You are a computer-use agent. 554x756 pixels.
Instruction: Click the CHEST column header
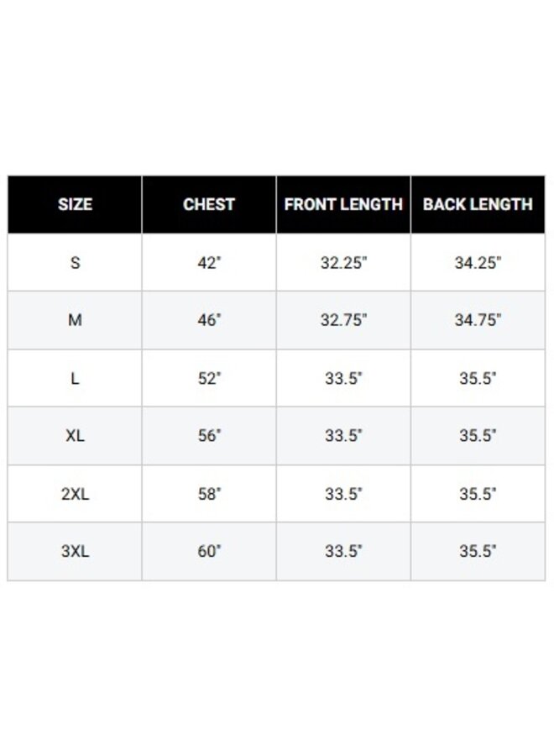pyautogui.click(x=209, y=204)
